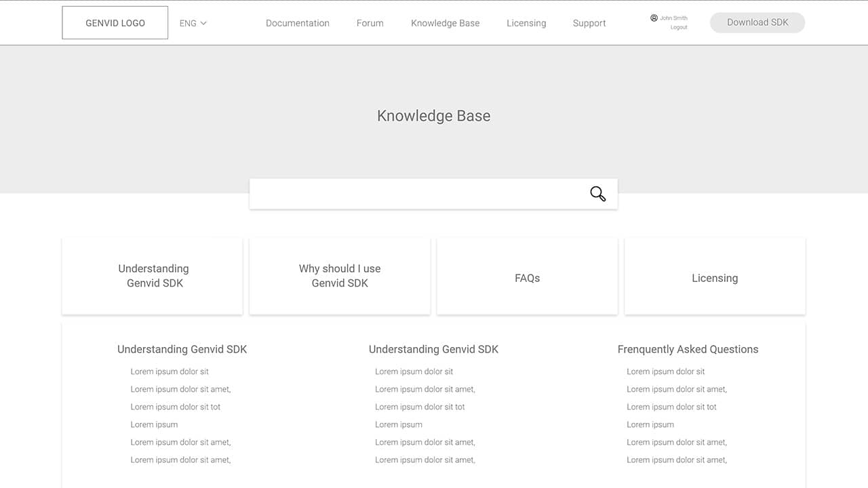Click the left column Understanding Genvid SDK heading
This screenshot has height=488, width=868.
182,349
